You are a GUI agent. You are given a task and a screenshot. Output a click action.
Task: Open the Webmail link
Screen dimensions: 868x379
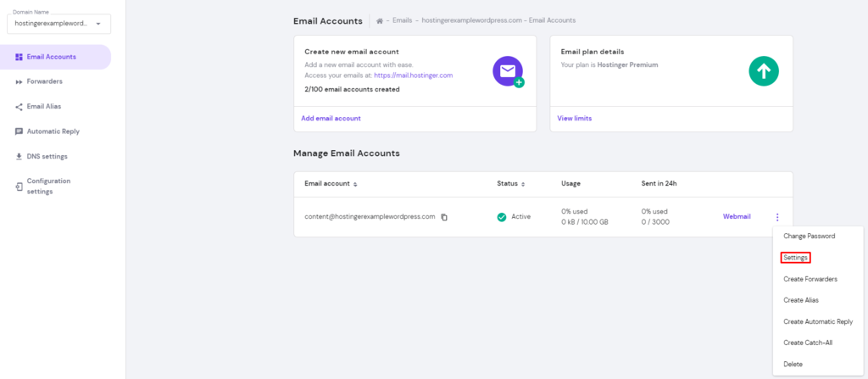[x=737, y=217]
